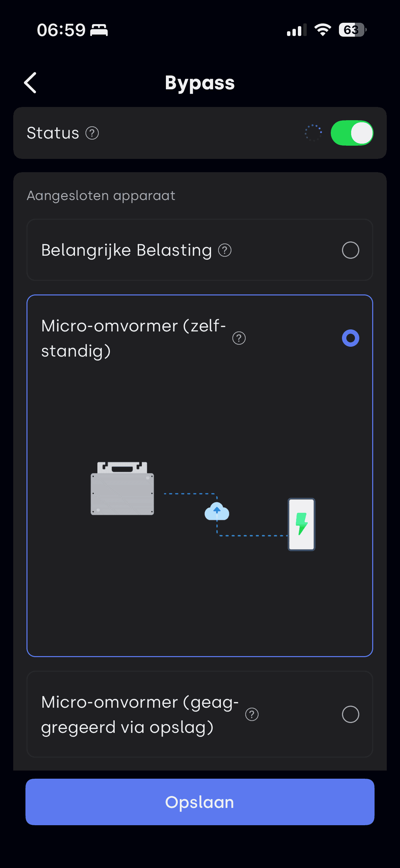The width and height of the screenshot is (400, 868).
Task: Tap the micro-inverter device illustration
Action: pos(122,489)
